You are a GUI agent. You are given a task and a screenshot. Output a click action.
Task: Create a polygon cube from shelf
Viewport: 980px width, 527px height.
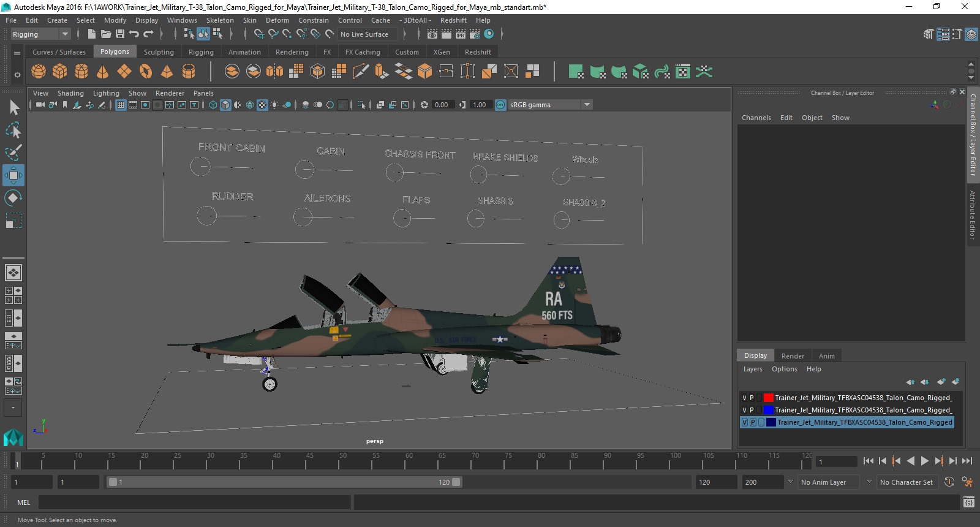point(60,72)
